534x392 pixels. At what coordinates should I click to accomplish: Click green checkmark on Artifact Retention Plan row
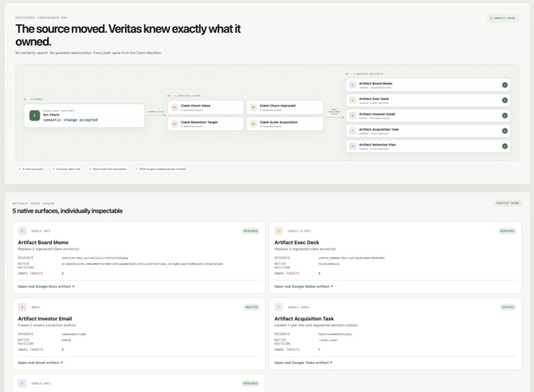click(505, 146)
